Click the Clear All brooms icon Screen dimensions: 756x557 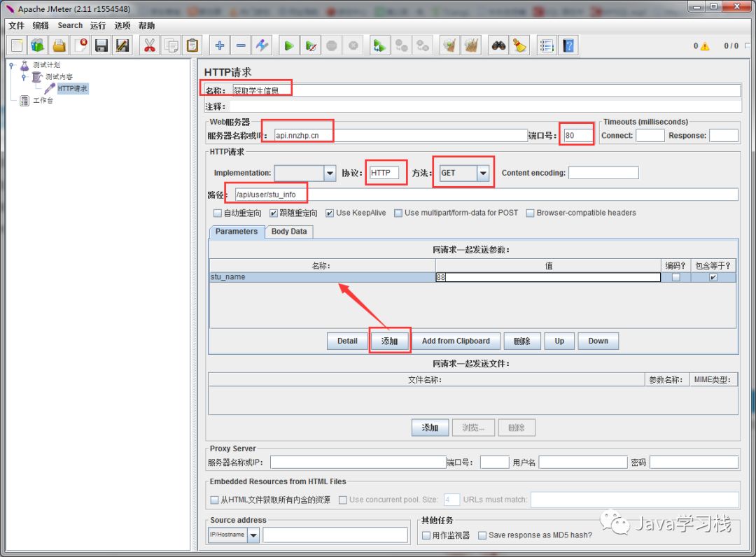(471, 45)
